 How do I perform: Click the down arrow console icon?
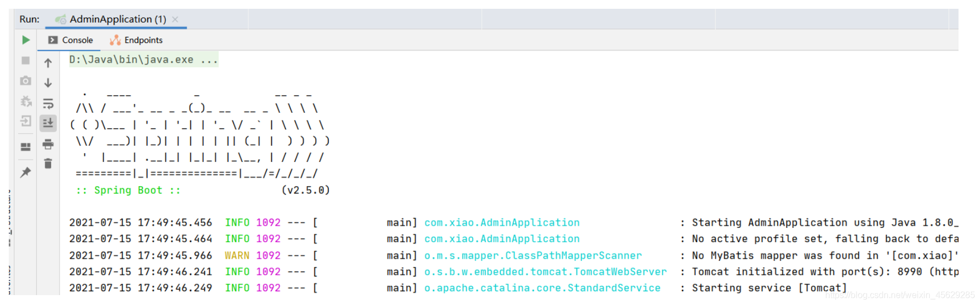click(48, 83)
